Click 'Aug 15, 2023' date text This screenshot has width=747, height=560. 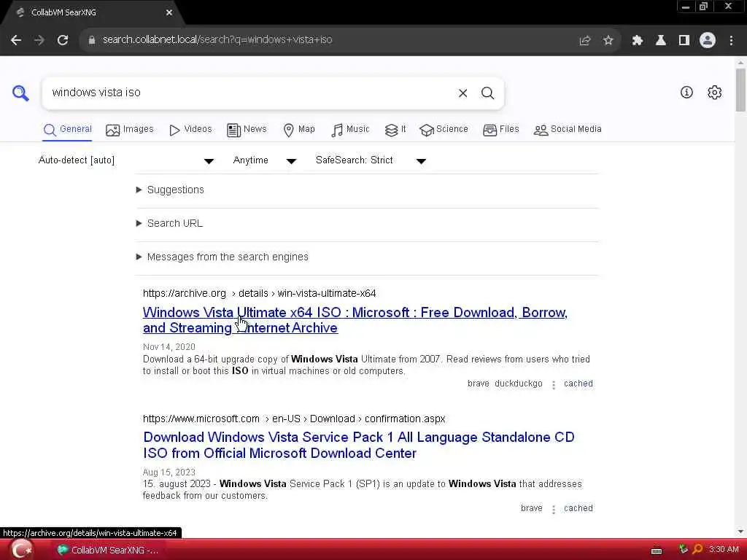coord(169,472)
